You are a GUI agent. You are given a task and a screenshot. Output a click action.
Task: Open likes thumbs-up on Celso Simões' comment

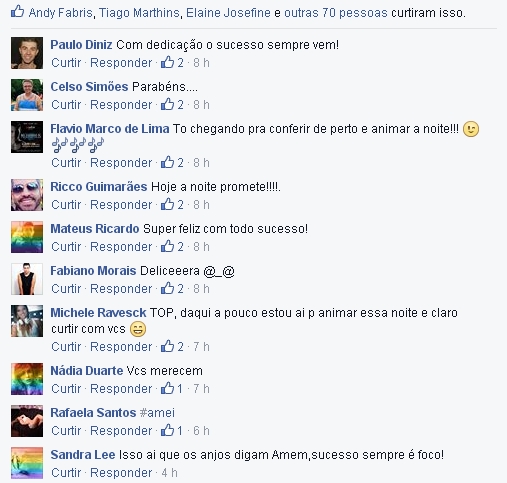pos(167,104)
